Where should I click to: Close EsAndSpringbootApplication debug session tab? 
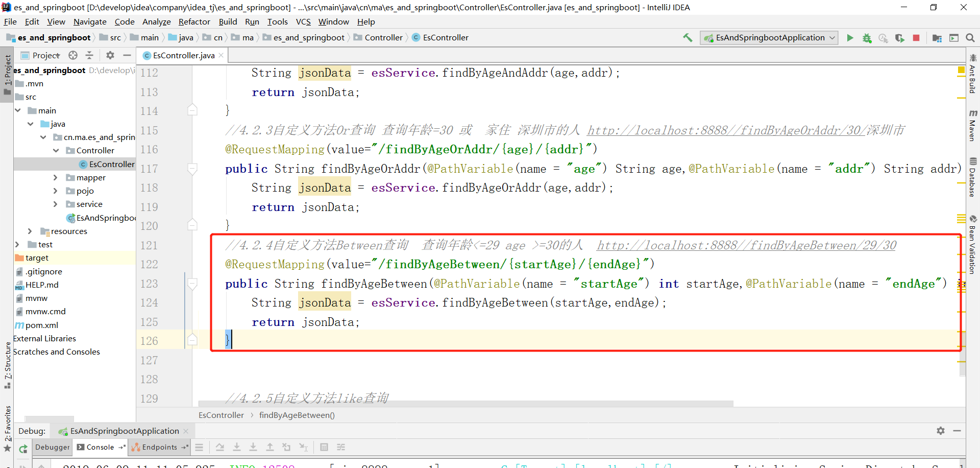[x=186, y=431]
